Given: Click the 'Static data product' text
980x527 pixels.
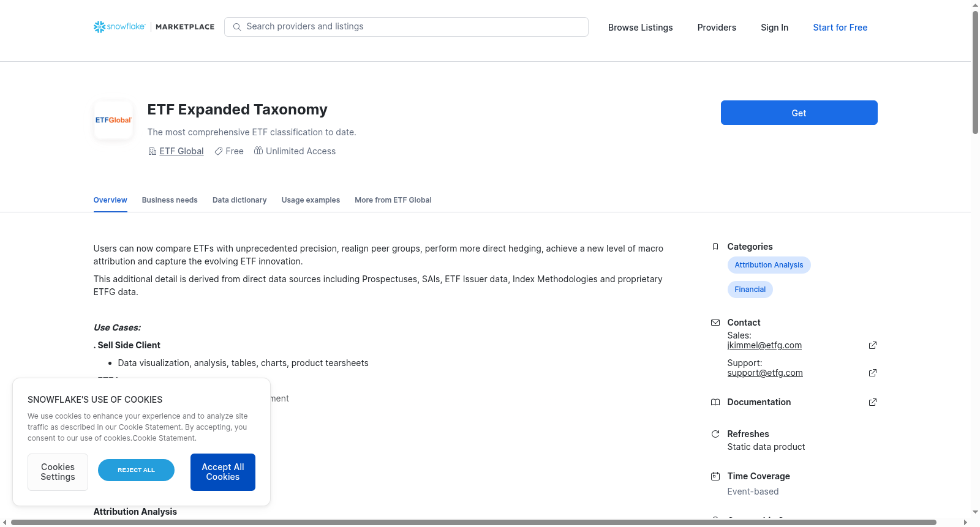Looking at the screenshot, I should click(766, 447).
